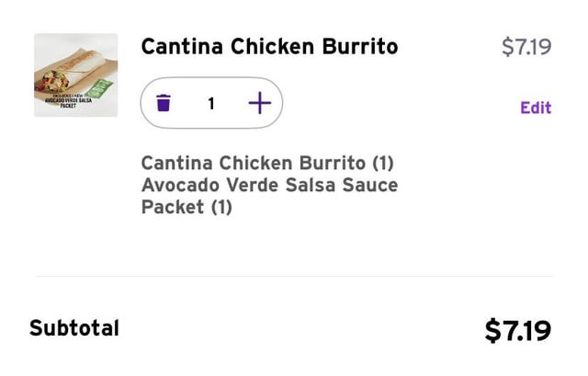Click the Cantina Chicken Burrito title
This screenshot has height=376, width=588.
click(x=269, y=46)
